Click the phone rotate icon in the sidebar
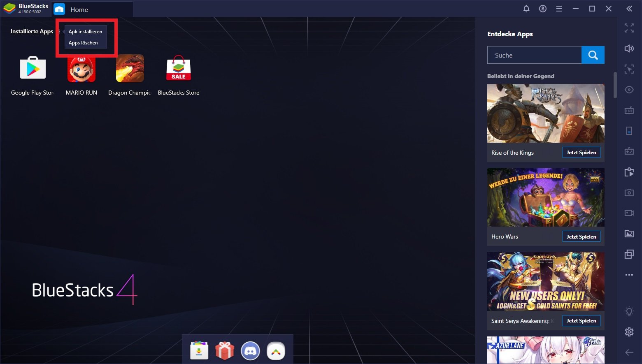Image resolution: width=642 pixels, height=364 pixels. click(x=629, y=131)
